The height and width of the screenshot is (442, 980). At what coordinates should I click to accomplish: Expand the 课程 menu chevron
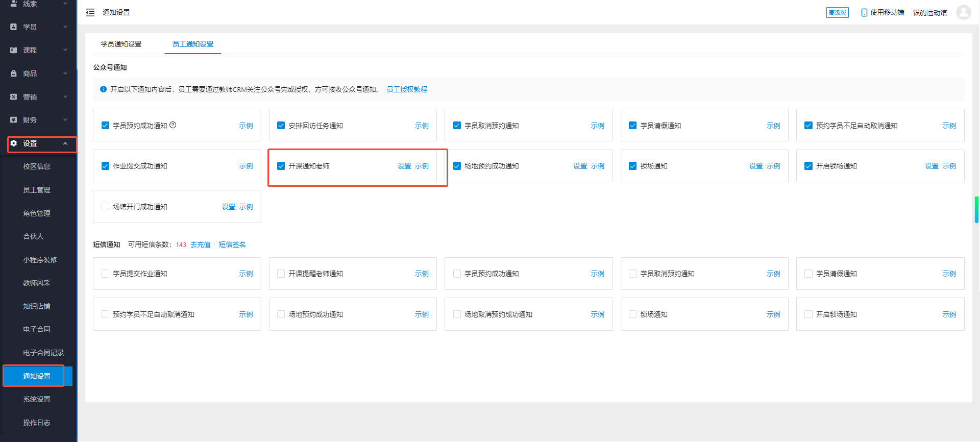click(65, 50)
